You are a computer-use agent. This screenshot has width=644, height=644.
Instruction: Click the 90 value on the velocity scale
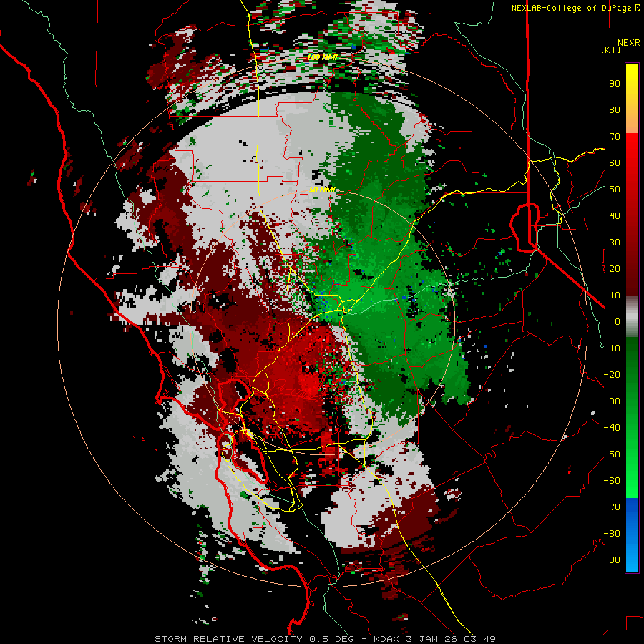pyautogui.click(x=615, y=84)
